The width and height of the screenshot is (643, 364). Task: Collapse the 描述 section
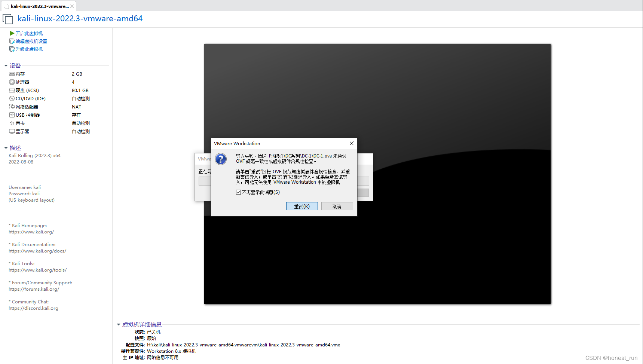point(6,147)
